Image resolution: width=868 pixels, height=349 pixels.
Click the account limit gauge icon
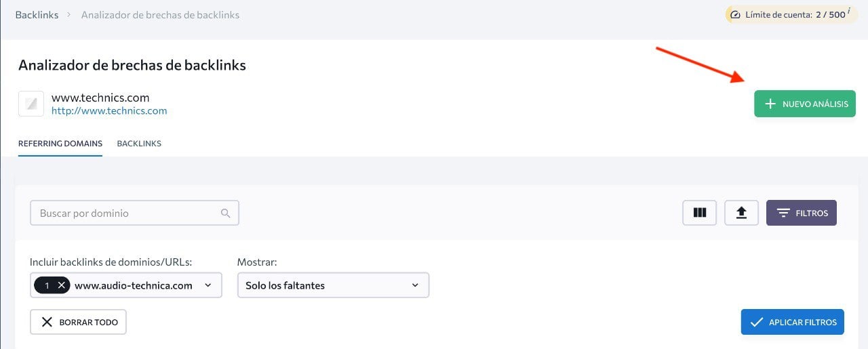(x=735, y=14)
